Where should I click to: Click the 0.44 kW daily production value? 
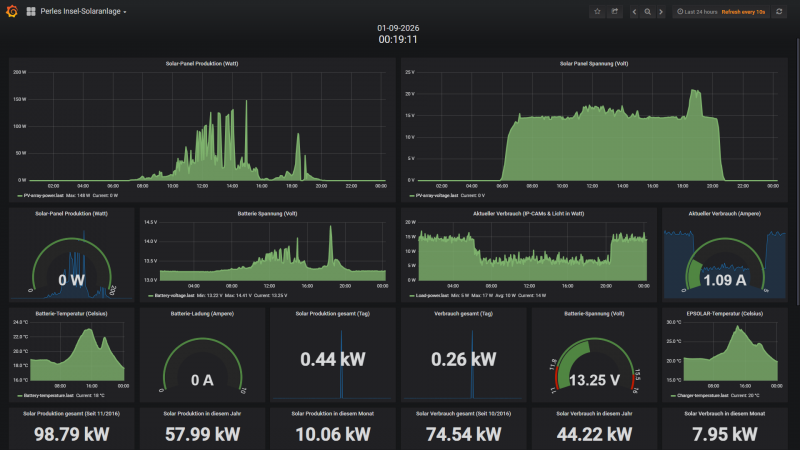click(x=333, y=359)
